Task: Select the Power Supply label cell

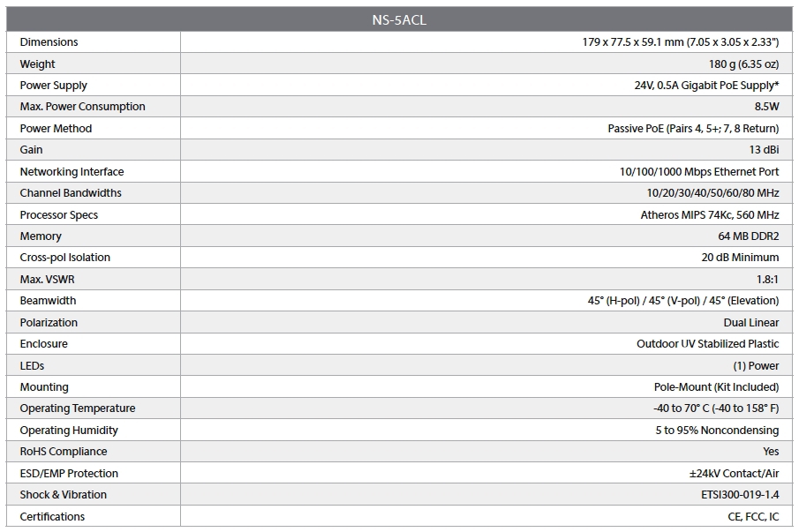Action: click(x=53, y=86)
